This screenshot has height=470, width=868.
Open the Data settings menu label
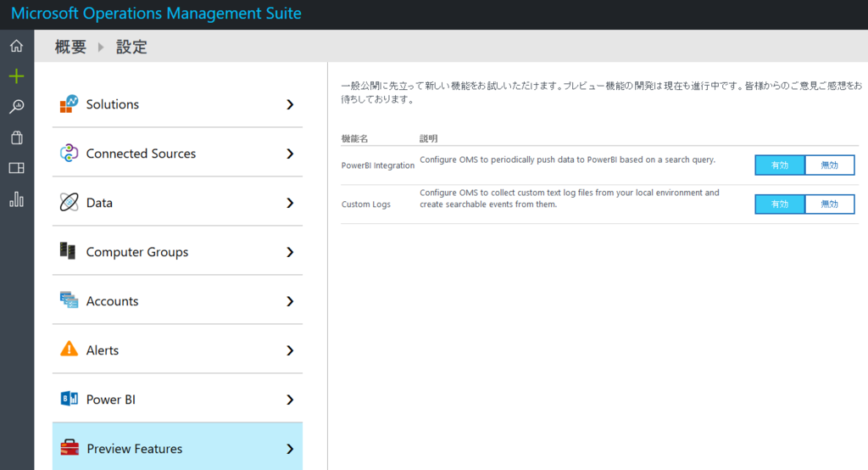click(x=100, y=203)
